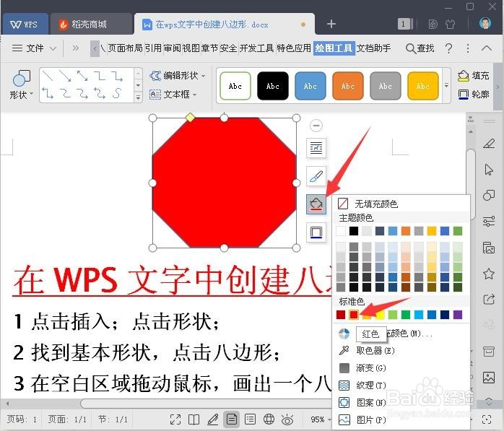The image size is (504, 431).
Task: Click the Find (查找) magnifier icon
Action: (410, 48)
